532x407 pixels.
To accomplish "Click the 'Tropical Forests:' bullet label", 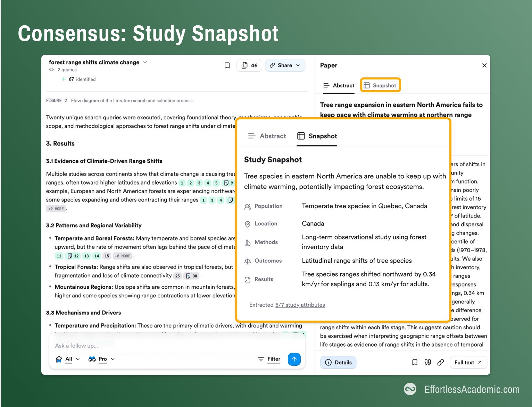I will [x=76, y=267].
